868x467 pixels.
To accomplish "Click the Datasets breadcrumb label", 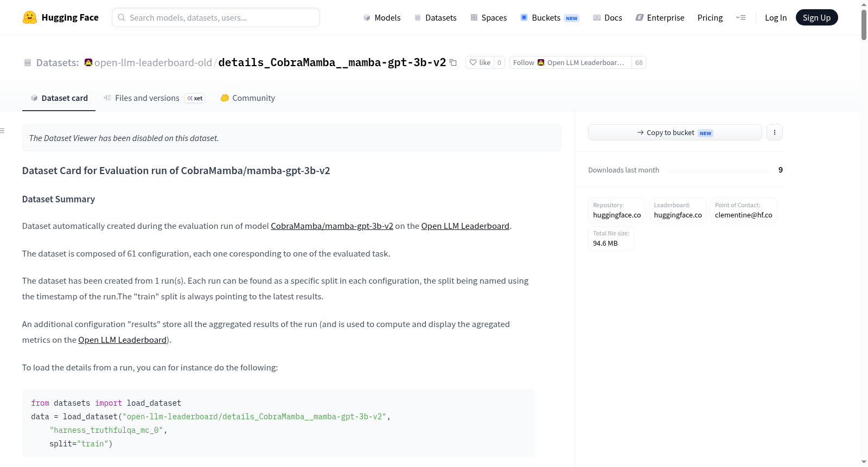I will pos(58,63).
